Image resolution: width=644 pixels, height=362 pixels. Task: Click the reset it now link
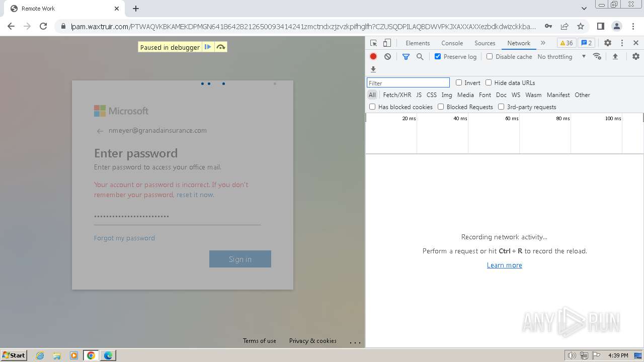pos(195,195)
